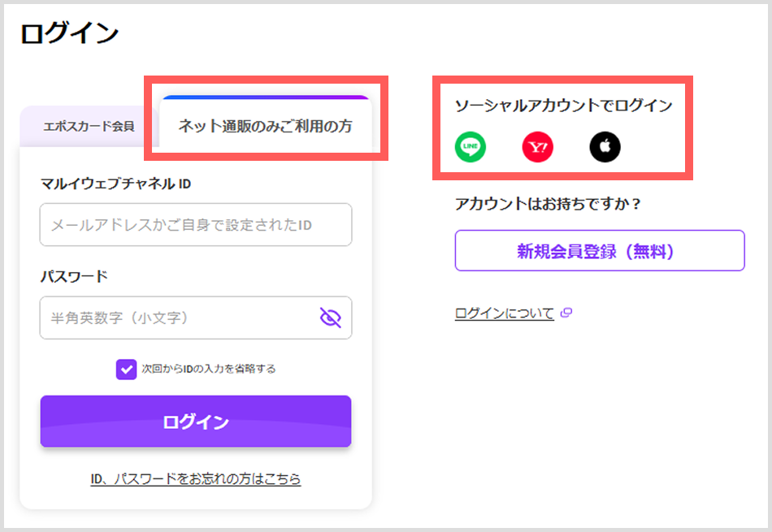This screenshot has width=772, height=532.
Task: Toggle the remember-ID checkbox off
Action: pyautogui.click(x=126, y=369)
